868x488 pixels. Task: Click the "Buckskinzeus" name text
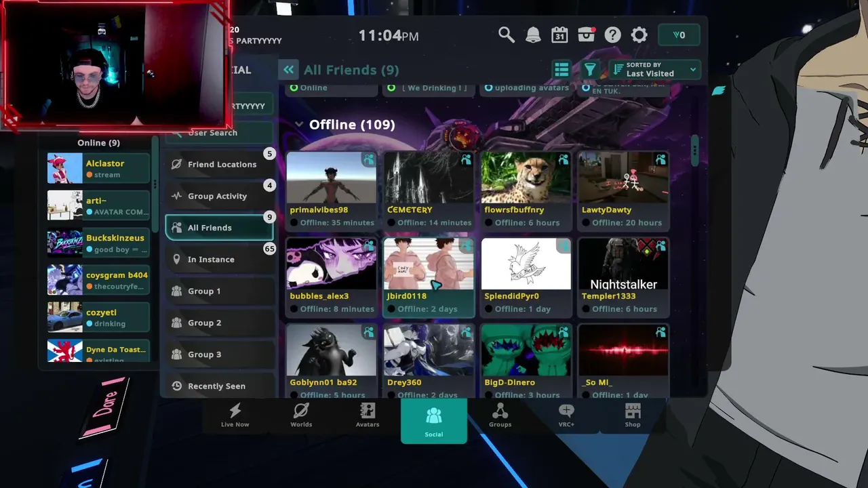click(x=115, y=238)
